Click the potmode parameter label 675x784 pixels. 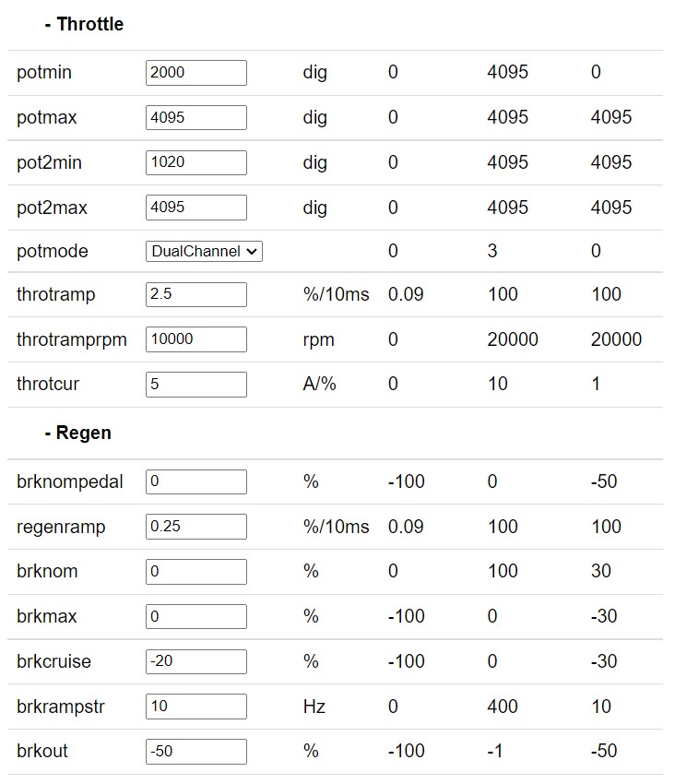click(53, 251)
